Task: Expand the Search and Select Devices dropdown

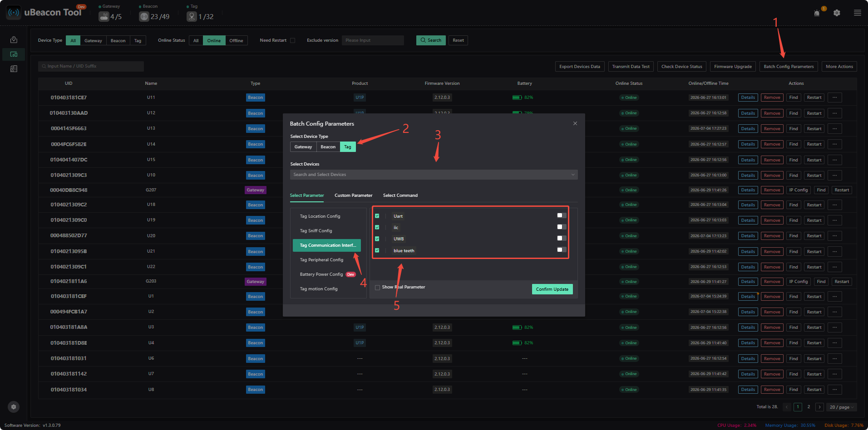Action: pos(434,175)
